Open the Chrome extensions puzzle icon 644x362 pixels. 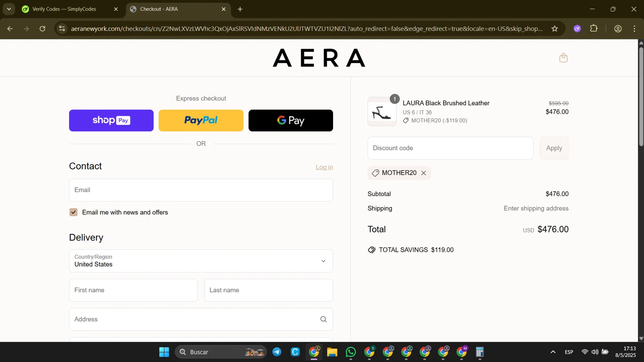pyautogui.click(x=594, y=29)
